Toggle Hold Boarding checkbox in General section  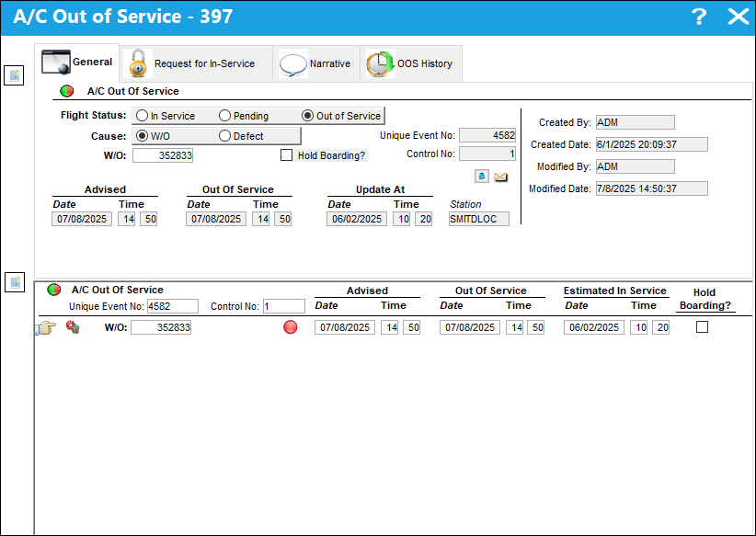pyautogui.click(x=286, y=155)
